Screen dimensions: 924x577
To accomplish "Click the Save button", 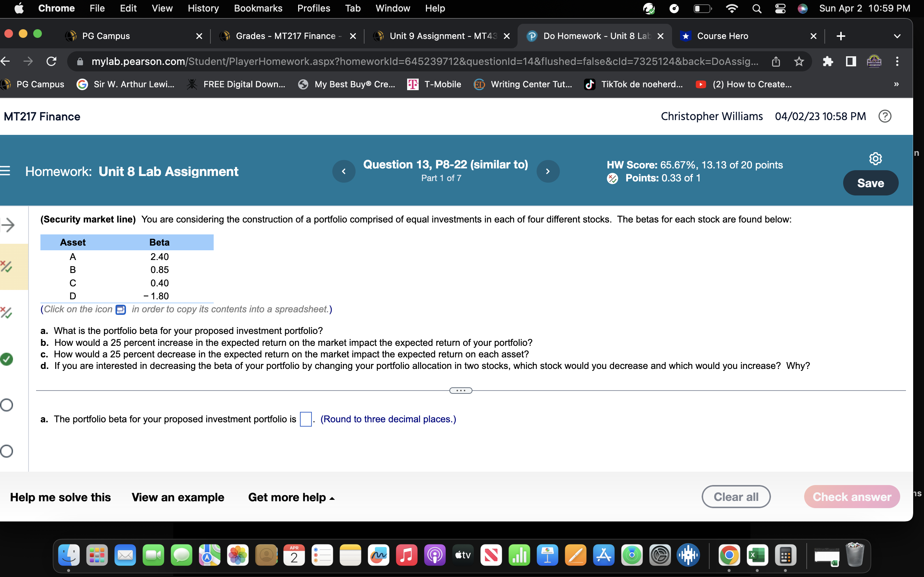I will [x=870, y=183].
